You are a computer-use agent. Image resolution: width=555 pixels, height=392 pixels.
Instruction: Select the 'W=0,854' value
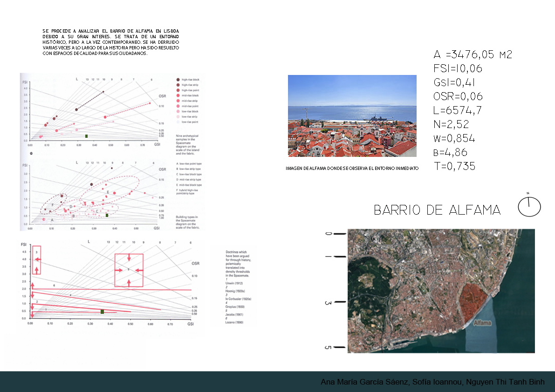(454, 138)
